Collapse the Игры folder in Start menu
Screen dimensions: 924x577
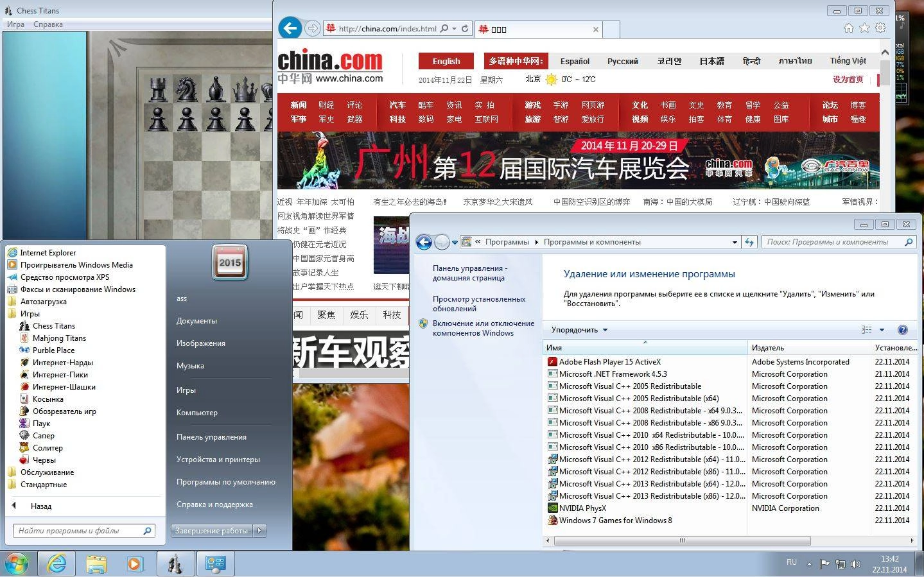click(30, 314)
